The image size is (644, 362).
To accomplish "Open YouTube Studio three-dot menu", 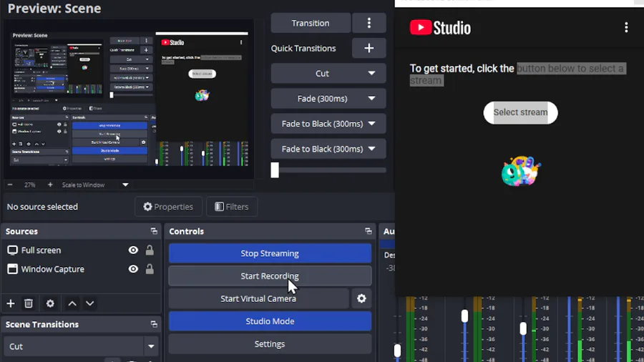I will (626, 27).
